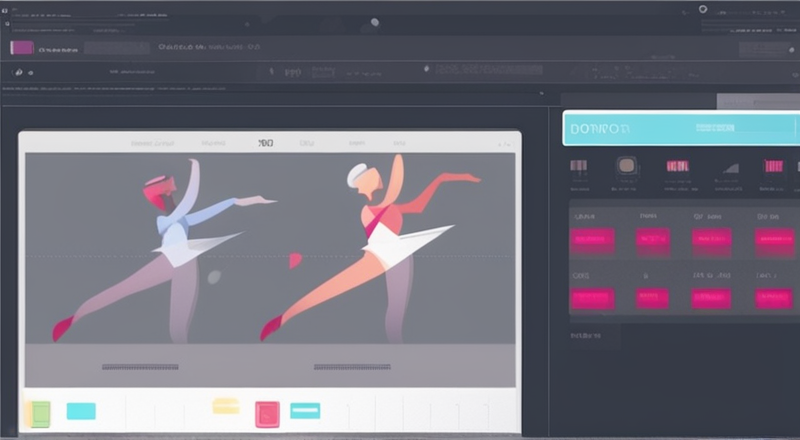Open the bold dark tab in the canvas header
Image resolution: width=800 pixels, height=440 pixels.
coord(265,143)
